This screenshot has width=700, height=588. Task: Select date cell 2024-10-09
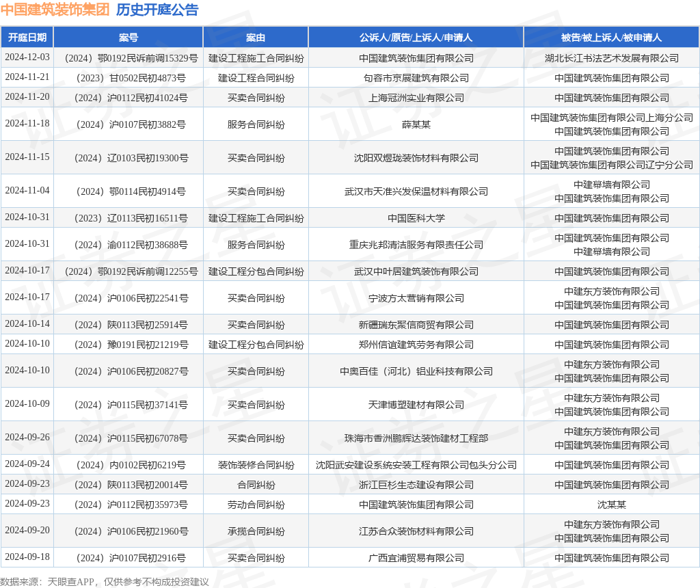click(x=27, y=404)
